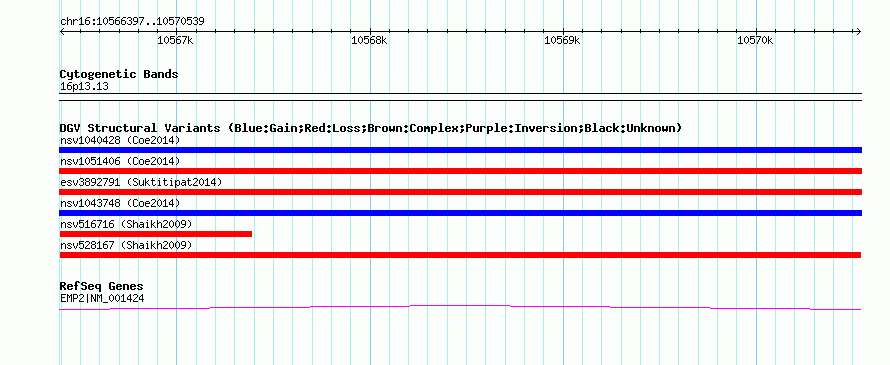Select the blue gain bar under nsv1043748
This screenshot has width=890, height=365.
(460, 213)
